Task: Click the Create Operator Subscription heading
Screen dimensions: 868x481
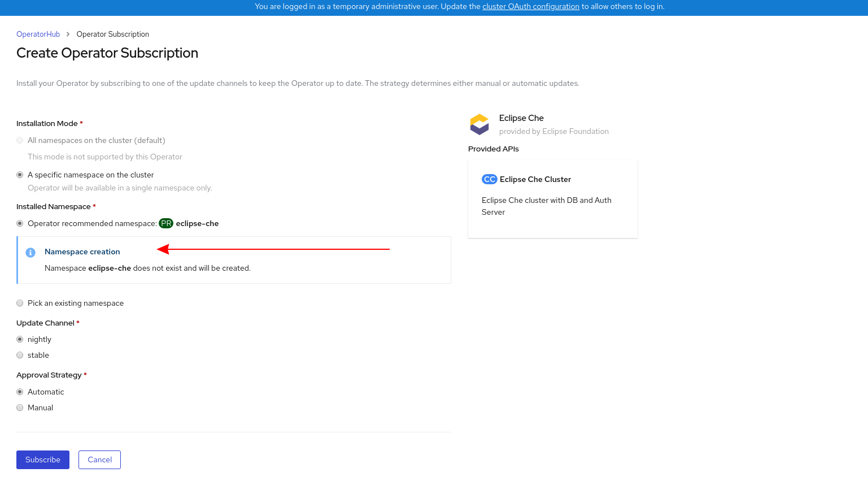Action: 107,53
